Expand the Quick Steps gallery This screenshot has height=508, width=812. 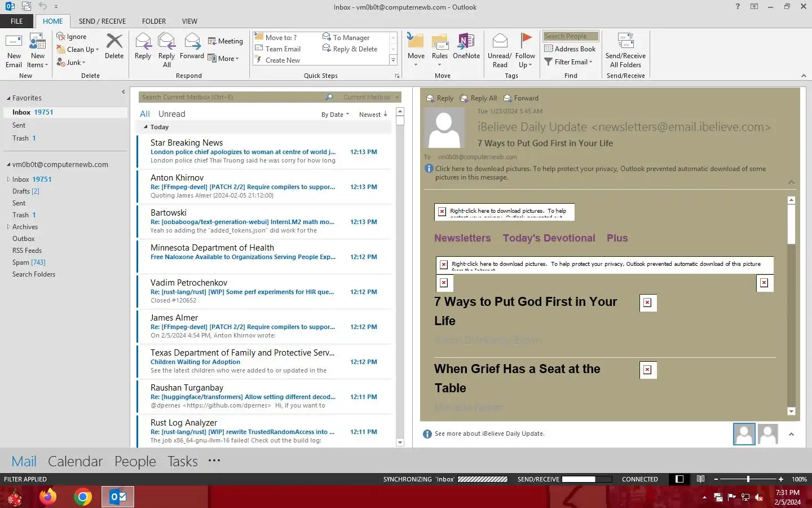pos(393,60)
